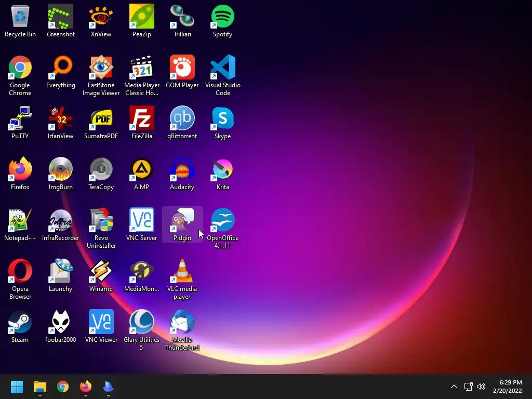
Task: Switch to Firefox in the taskbar
Action: coord(86,387)
